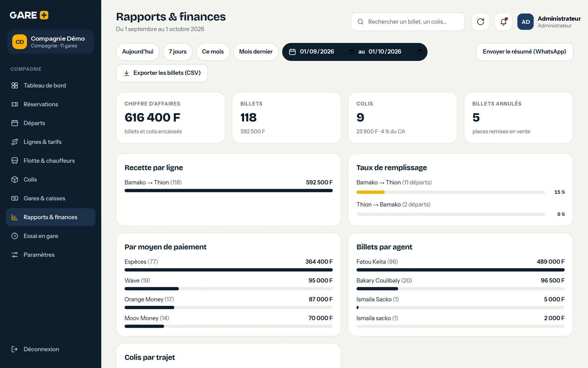Click the Départs calendar icon
Screen dimensions: 588x368
point(15,123)
